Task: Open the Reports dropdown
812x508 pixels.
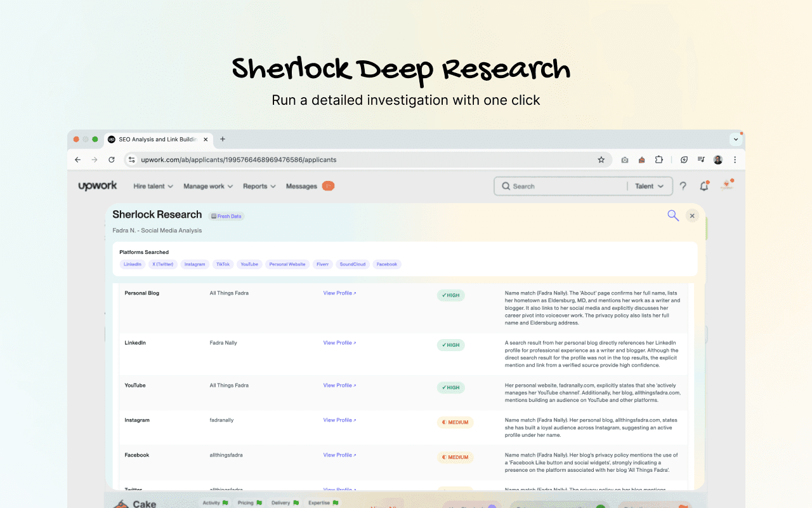Action: 259,186
